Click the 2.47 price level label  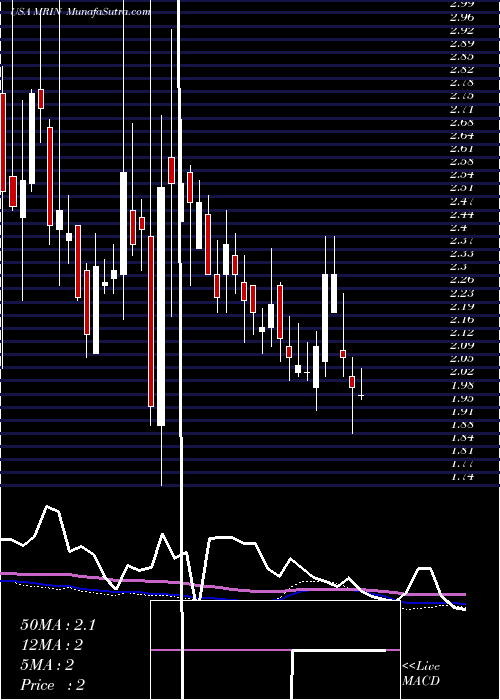click(462, 201)
